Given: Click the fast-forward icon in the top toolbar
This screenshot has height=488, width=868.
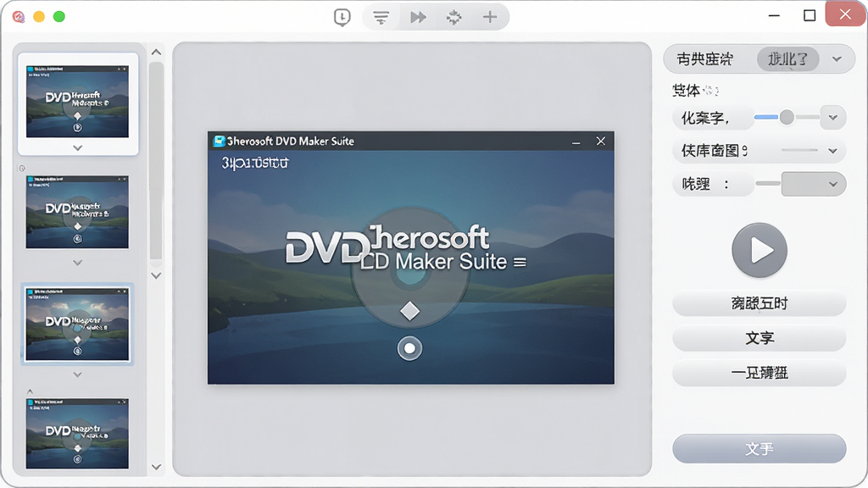Looking at the screenshot, I should tap(418, 18).
